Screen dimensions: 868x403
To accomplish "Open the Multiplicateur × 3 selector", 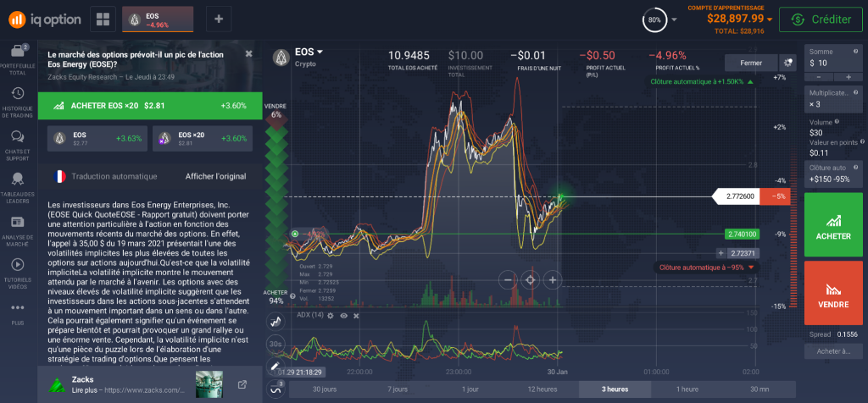I will coord(833,100).
